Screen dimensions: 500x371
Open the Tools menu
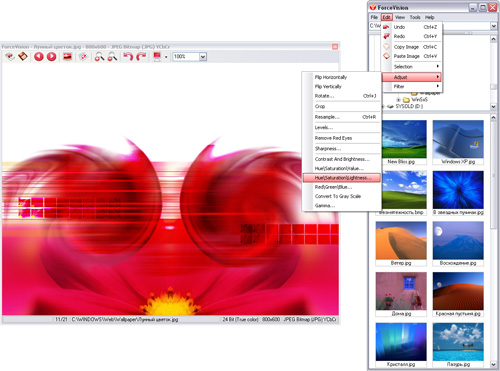tap(415, 17)
